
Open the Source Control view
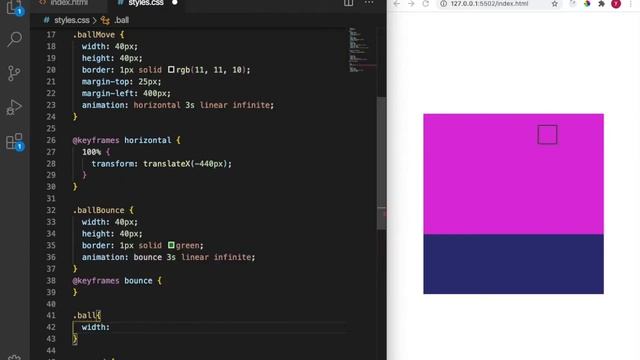(x=14, y=73)
